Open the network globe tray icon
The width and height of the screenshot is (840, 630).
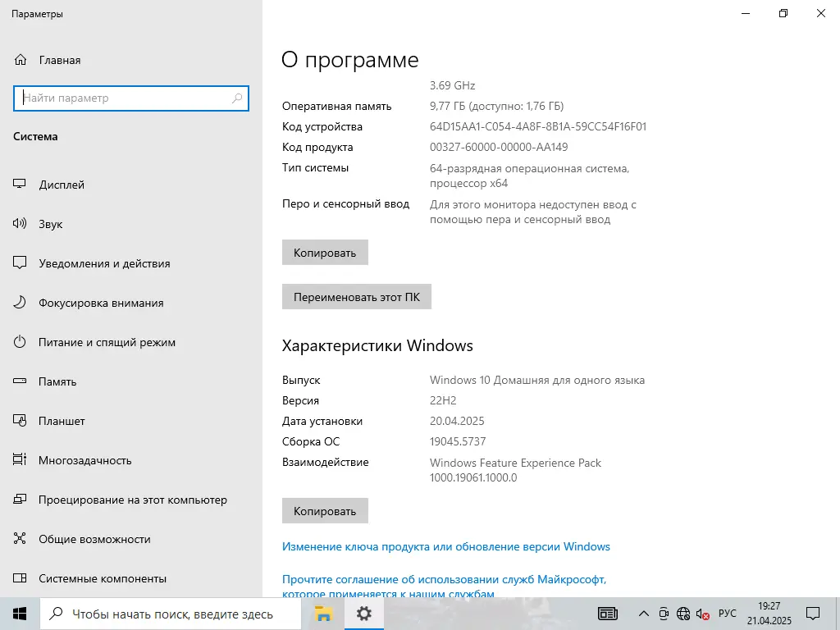(683, 614)
